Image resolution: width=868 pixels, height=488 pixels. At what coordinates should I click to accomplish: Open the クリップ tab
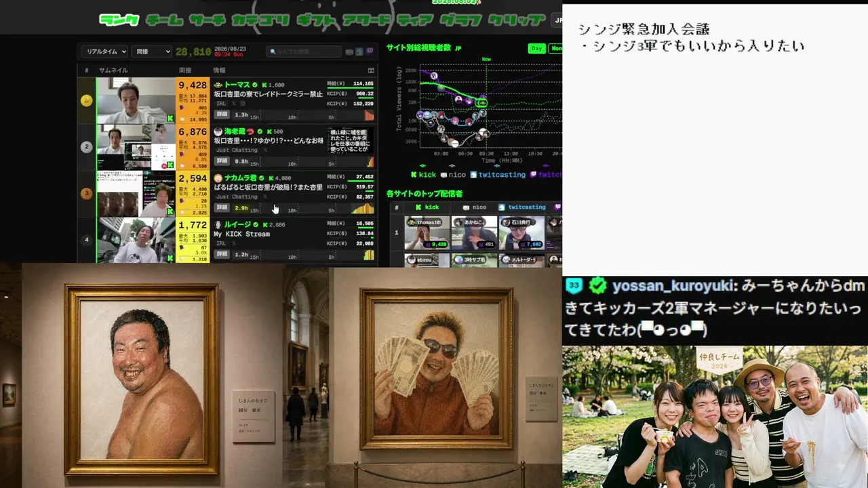516,20
